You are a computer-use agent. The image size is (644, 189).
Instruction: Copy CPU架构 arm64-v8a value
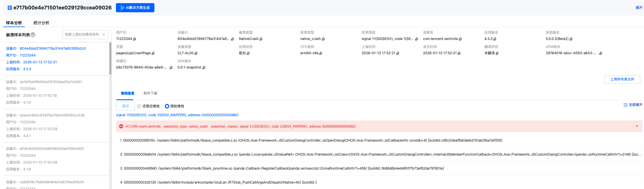pyautogui.click(x=321, y=53)
